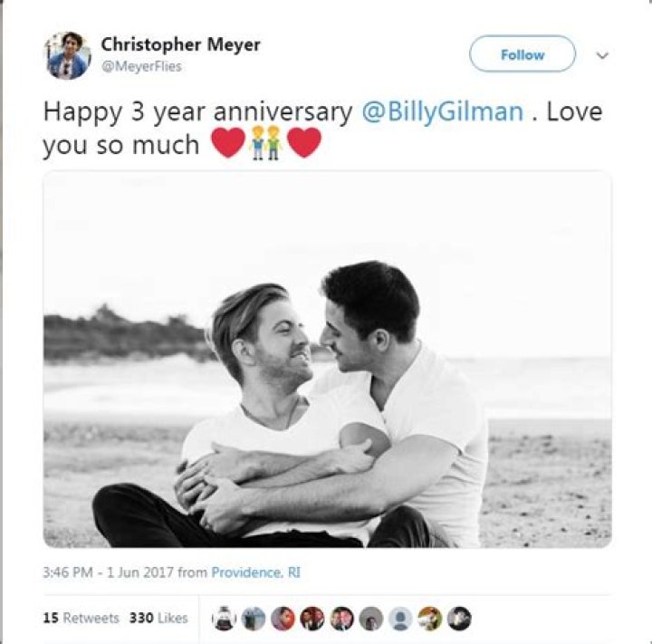Click the second liker avatar in the row
The width and height of the screenshot is (652, 644).
[x=253, y=619]
